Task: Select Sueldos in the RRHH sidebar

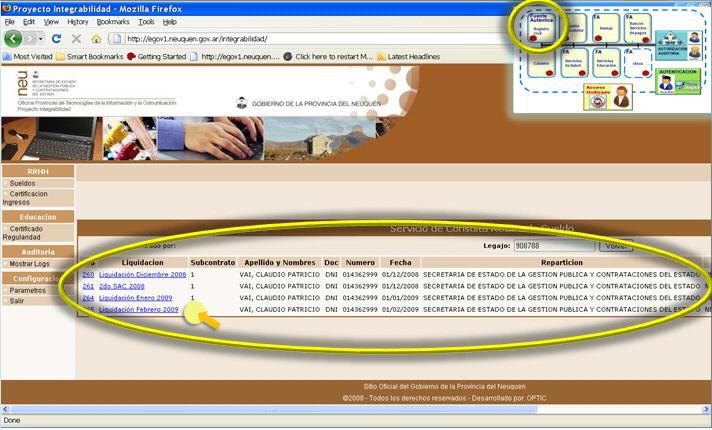Action: [22, 183]
